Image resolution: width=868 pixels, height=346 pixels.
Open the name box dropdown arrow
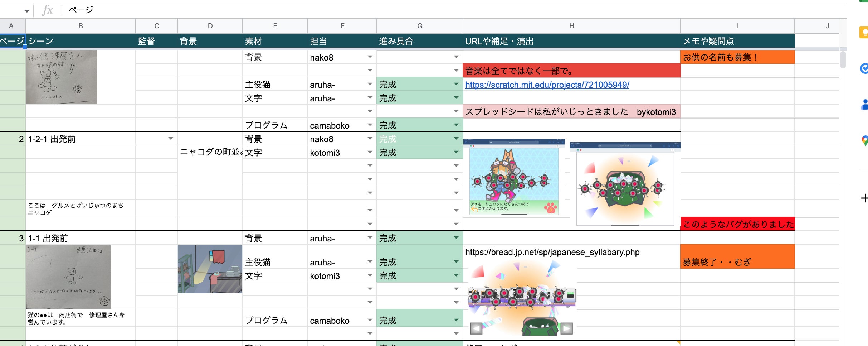(x=27, y=11)
